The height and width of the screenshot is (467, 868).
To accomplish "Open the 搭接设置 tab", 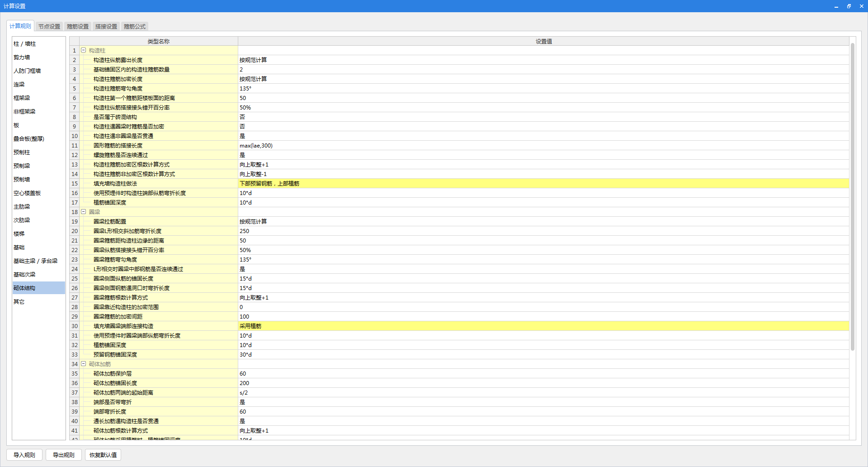I will [106, 27].
